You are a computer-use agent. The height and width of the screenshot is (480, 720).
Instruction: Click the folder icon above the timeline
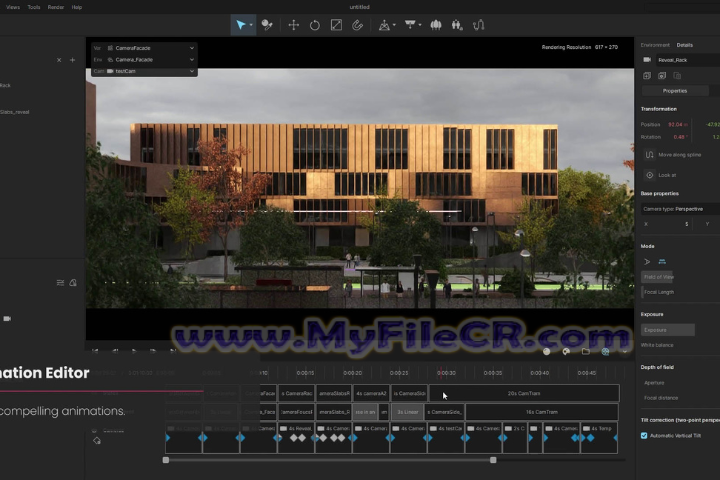585,351
